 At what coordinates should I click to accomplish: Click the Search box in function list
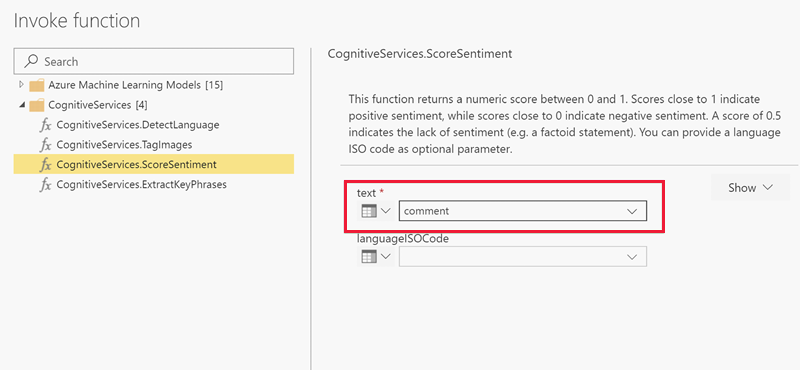(154, 61)
